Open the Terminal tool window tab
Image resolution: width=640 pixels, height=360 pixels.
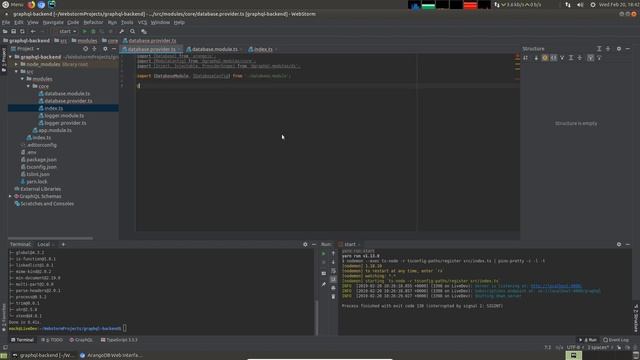pyautogui.click(x=22, y=340)
